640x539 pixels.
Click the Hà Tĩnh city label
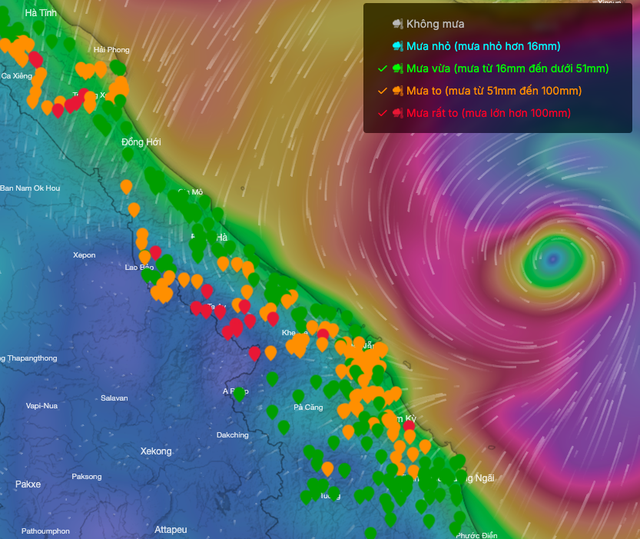(41, 13)
